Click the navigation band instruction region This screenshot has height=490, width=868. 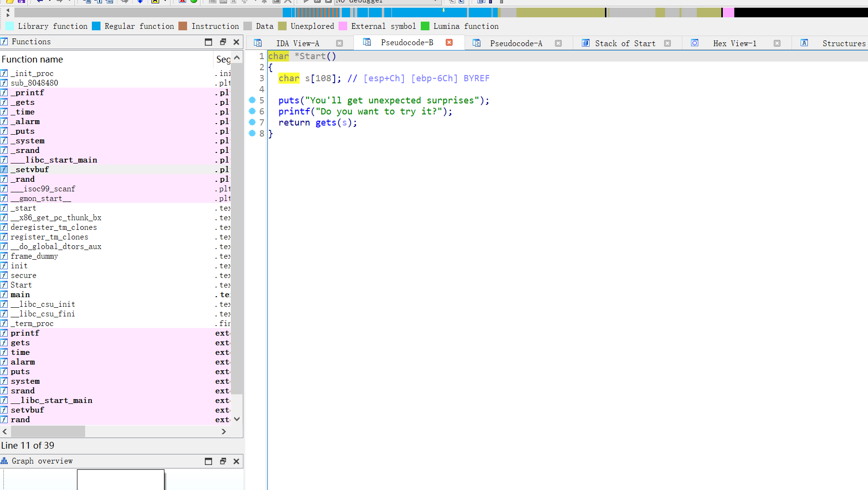(x=317, y=13)
